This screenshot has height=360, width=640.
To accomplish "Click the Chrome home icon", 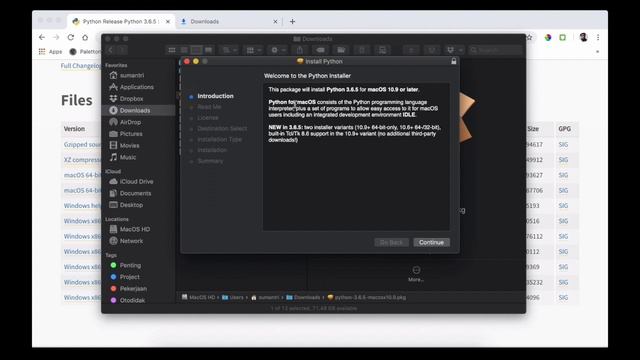I will (85, 37).
